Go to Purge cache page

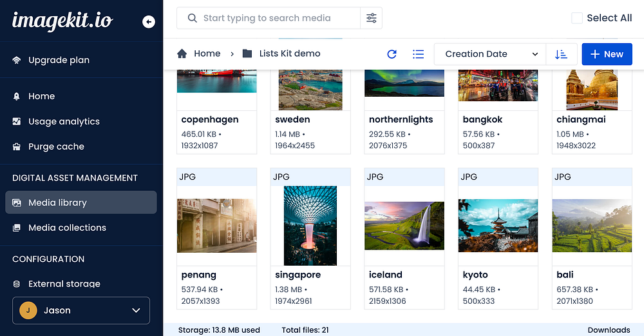tap(56, 146)
